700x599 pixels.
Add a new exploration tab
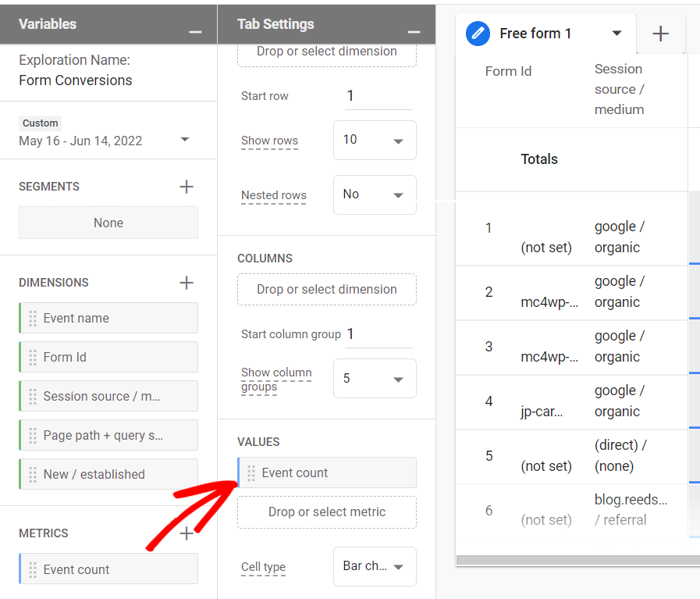(x=660, y=34)
